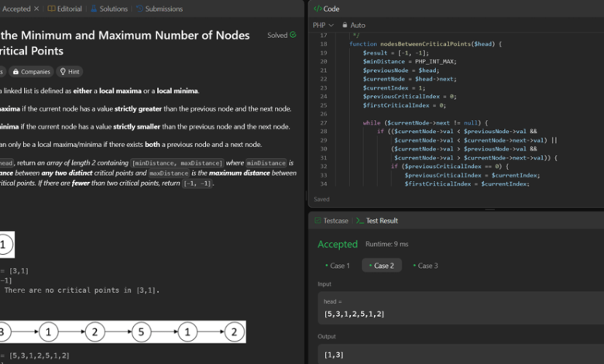Click the Submissions history icon
This screenshot has width=604, height=364.
(139, 9)
